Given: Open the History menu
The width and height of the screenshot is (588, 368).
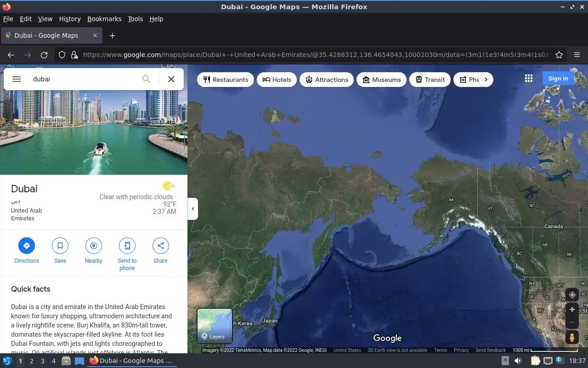Looking at the screenshot, I should [70, 19].
